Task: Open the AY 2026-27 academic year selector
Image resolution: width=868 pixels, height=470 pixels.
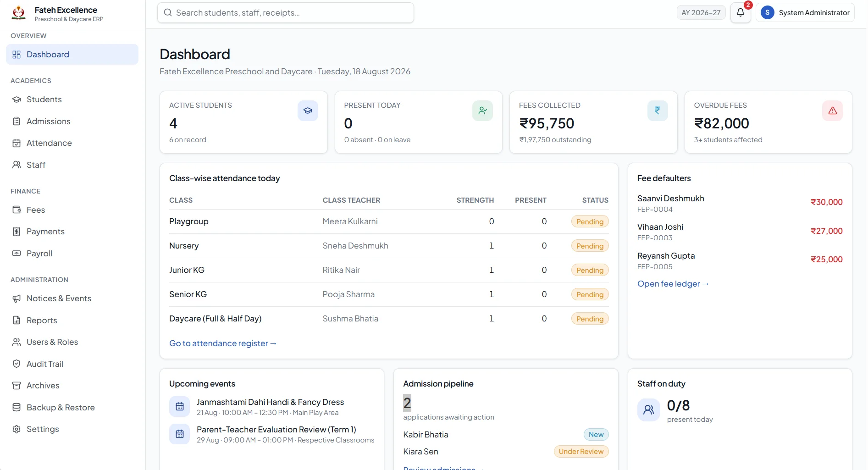Action: point(701,12)
